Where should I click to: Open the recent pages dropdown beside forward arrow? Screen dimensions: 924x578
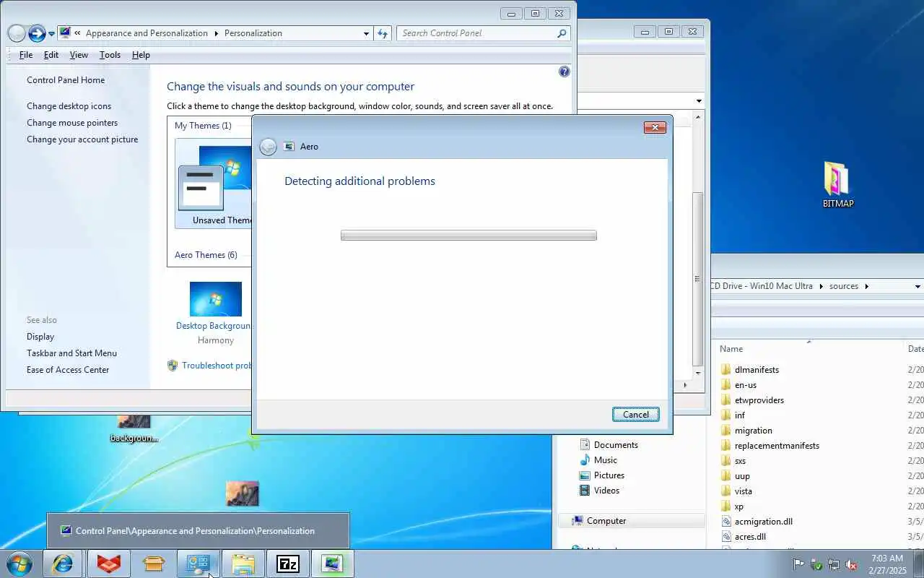(51, 34)
